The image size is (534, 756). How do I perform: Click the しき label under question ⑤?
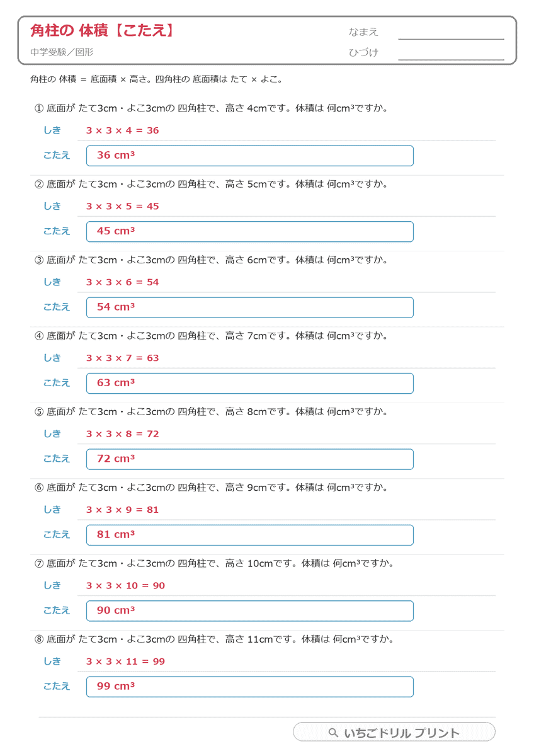tap(52, 433)
